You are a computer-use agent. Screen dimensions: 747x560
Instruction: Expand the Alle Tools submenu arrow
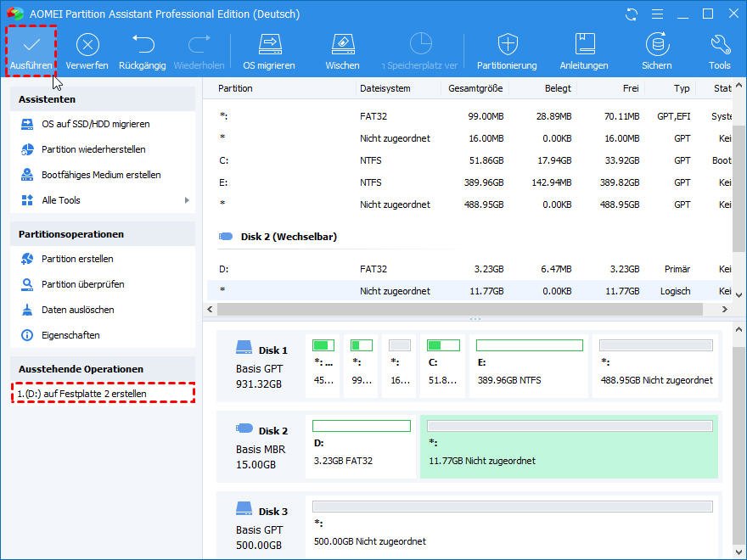(187, 200)
